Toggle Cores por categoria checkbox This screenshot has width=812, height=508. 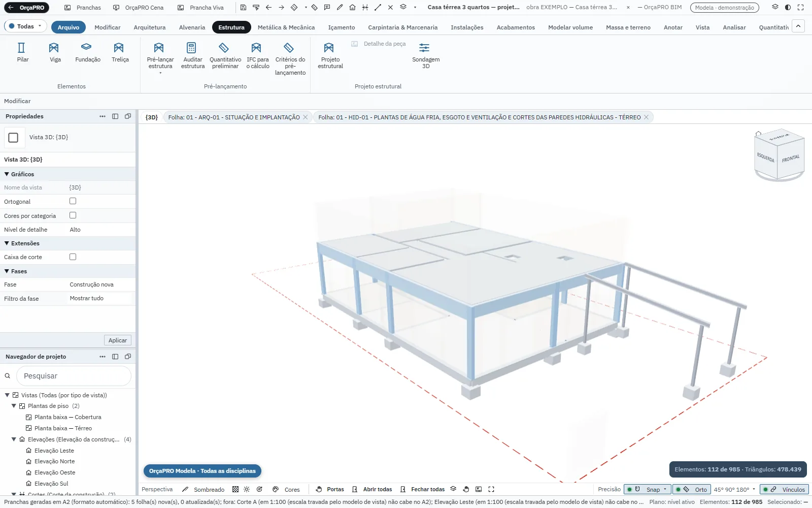click(x=73, y=215)
